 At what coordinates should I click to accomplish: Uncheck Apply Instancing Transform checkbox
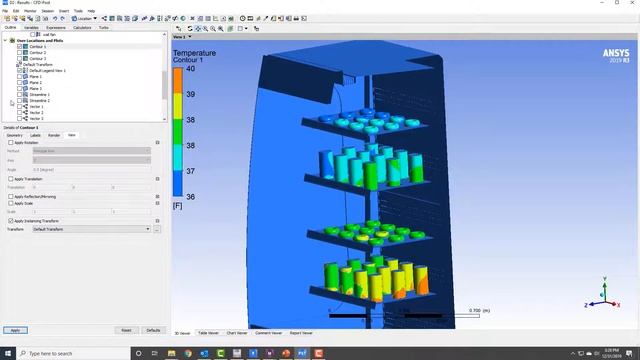[x=11, y=221]
